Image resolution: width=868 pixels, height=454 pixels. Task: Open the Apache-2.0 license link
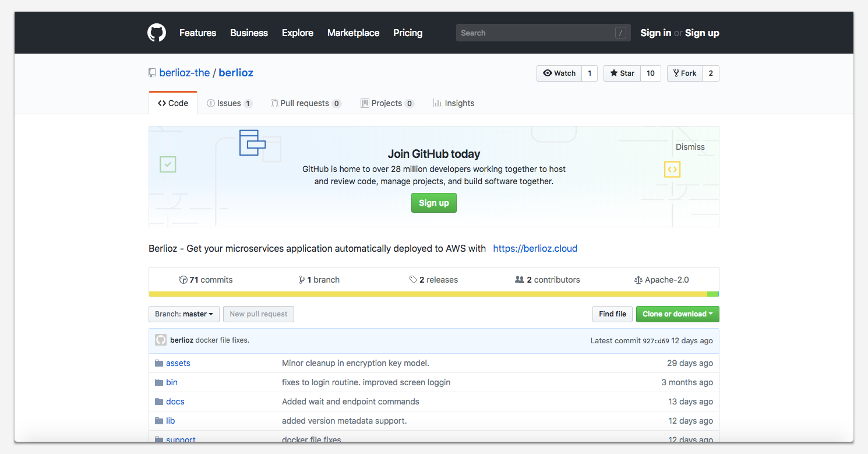click(x=662, y=280)
